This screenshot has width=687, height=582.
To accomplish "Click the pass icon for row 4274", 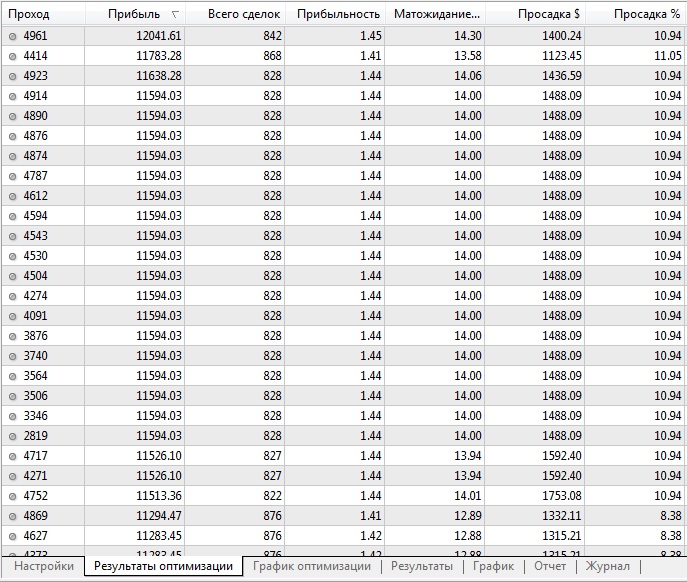I will click(13, 296).
